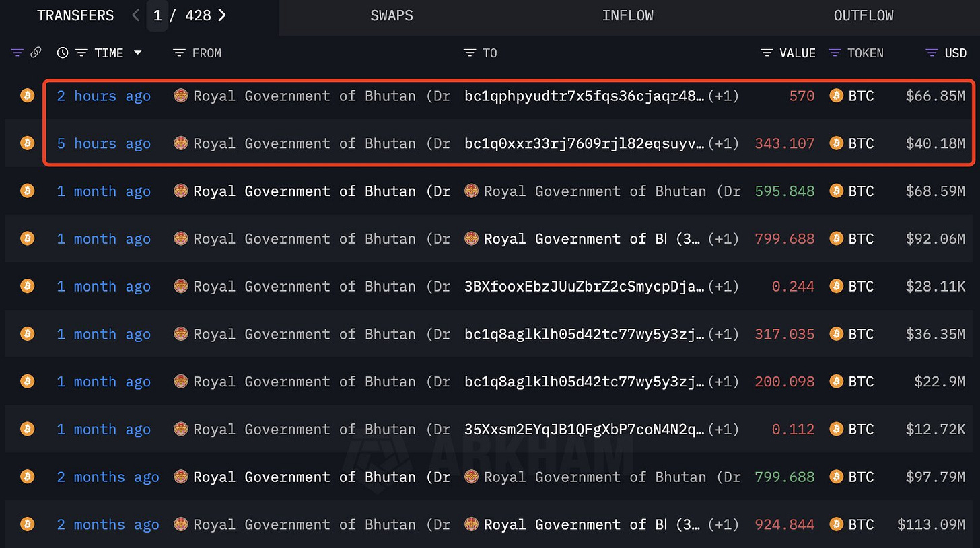Click the value 0.244
The width and height of the screenshot is (980, 548).
tap(793, 286)
